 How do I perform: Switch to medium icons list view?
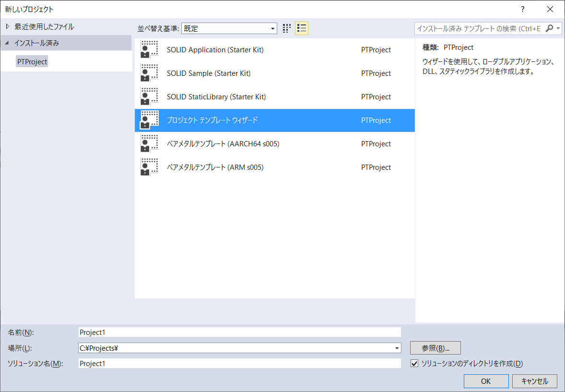tap(302, 28)
